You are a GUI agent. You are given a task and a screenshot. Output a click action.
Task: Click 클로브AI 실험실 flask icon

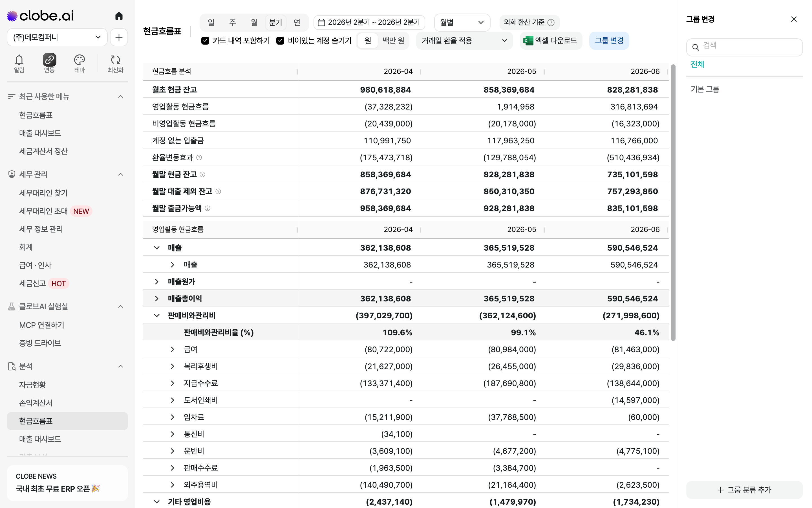click(12, 306)
